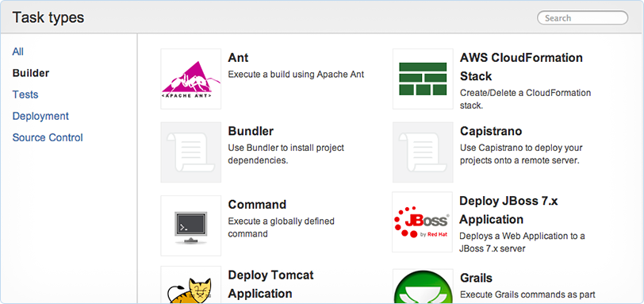Click 'Execute a build using Apache Ant' text
Screen dimensions: 644x304
(x=296, y=75)
